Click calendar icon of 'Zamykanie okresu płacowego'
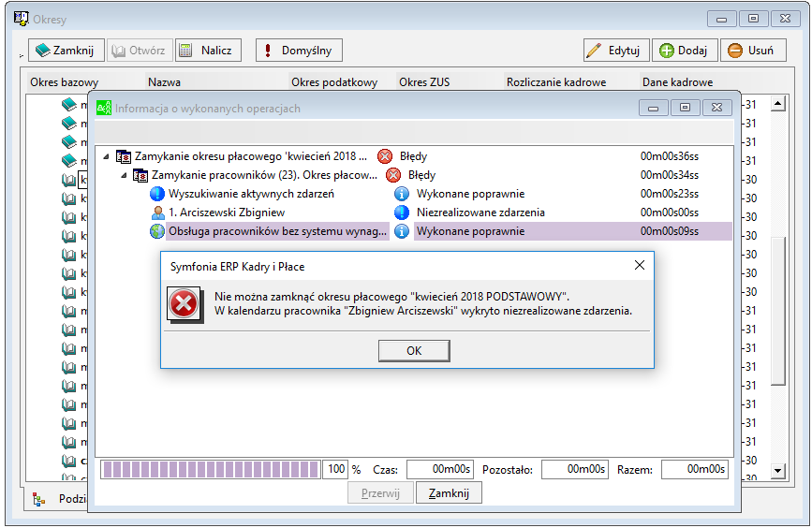 tap(124, 156)
